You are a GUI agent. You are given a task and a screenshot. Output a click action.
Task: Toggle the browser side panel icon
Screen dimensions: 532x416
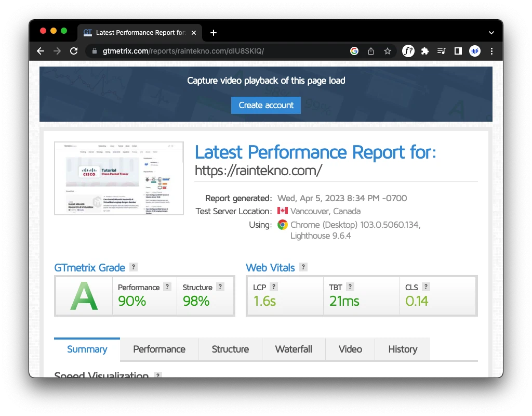[x=458, y=51]
